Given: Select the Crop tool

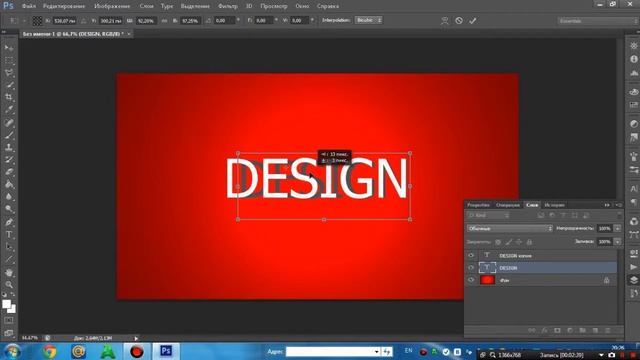Looking at the screenshot, I should [9, 97].
